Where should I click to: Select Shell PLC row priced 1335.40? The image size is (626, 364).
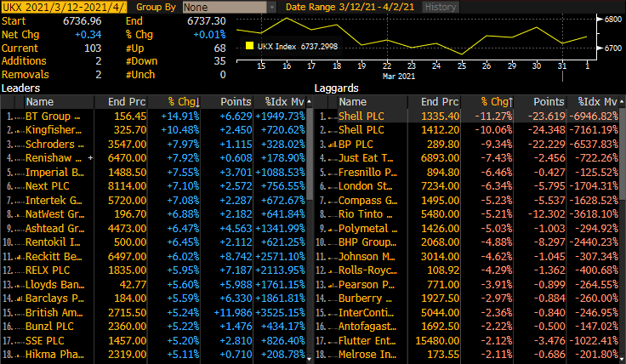tap(466, 117)
